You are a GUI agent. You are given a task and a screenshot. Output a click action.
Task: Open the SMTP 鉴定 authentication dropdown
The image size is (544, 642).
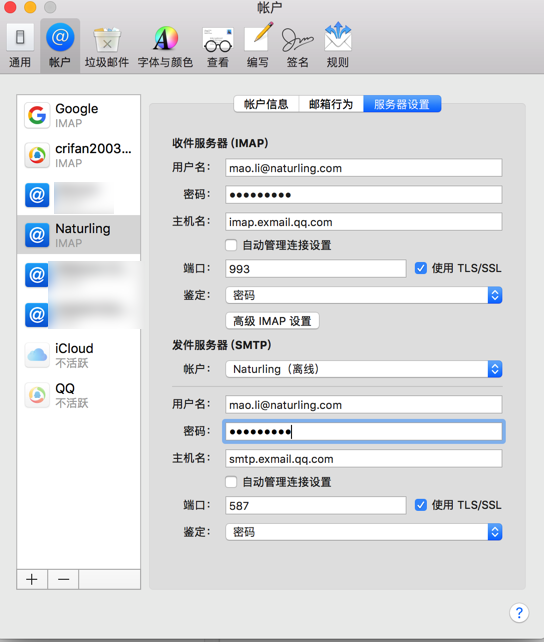pyautogui.click(x=363, y=532)
